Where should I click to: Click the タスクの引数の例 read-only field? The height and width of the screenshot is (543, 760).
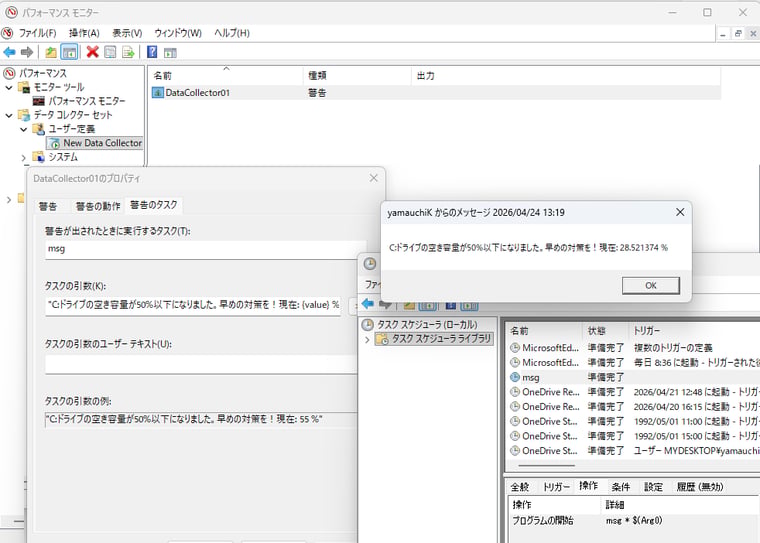click(201, 419)
